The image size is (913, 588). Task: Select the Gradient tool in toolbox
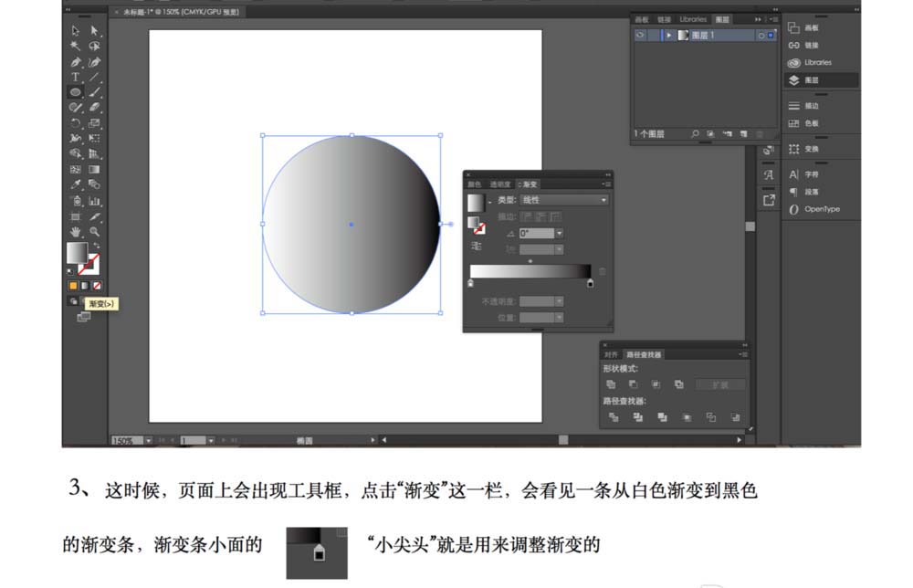[x=94, y=170]
